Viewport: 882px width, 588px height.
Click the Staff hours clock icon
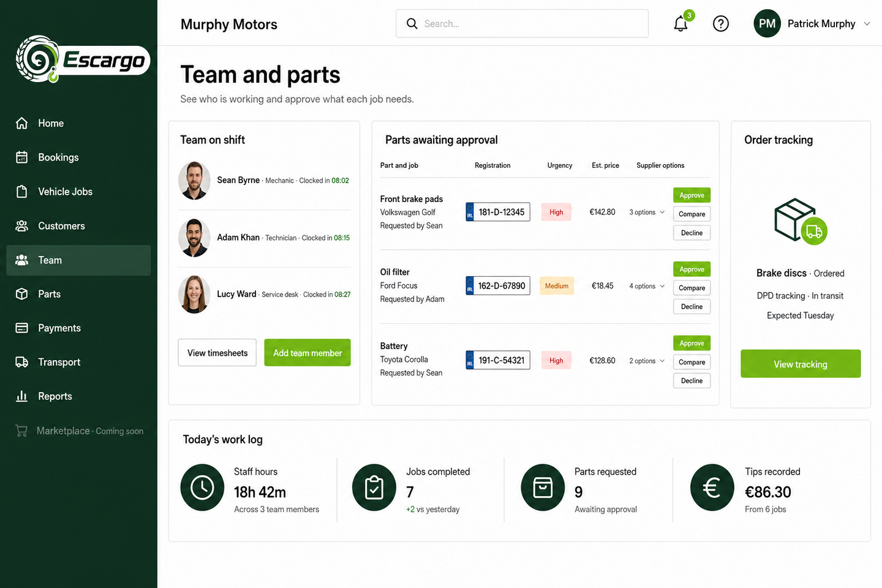[x=202, y=488]
